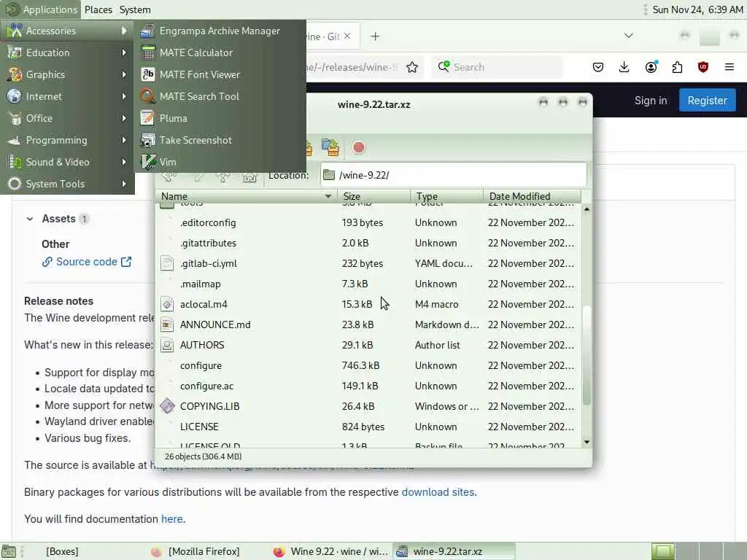Click the Engrampa Location path field
The height and width of the screenshot is (560, 747).
[x=454, y=175]
